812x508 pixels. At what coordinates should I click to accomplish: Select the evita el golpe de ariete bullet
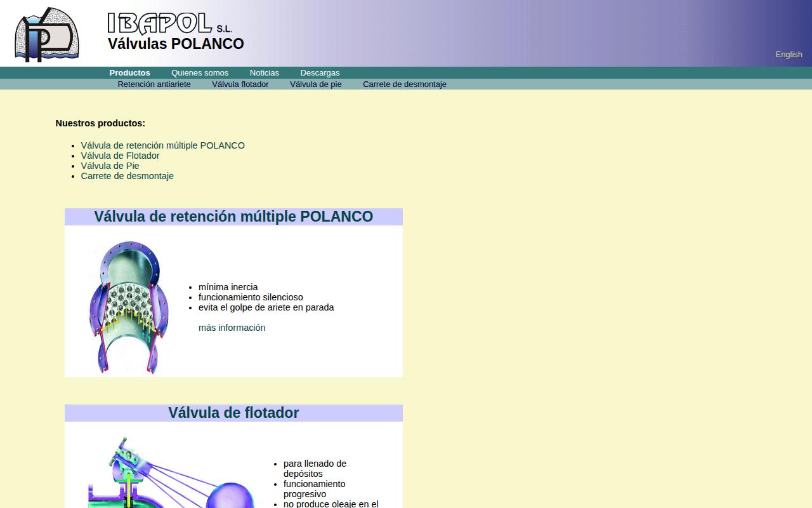[x=266, y=307]
